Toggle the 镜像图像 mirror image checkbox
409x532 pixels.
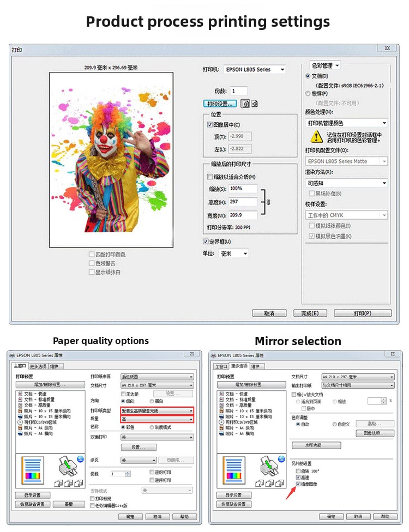298,484
